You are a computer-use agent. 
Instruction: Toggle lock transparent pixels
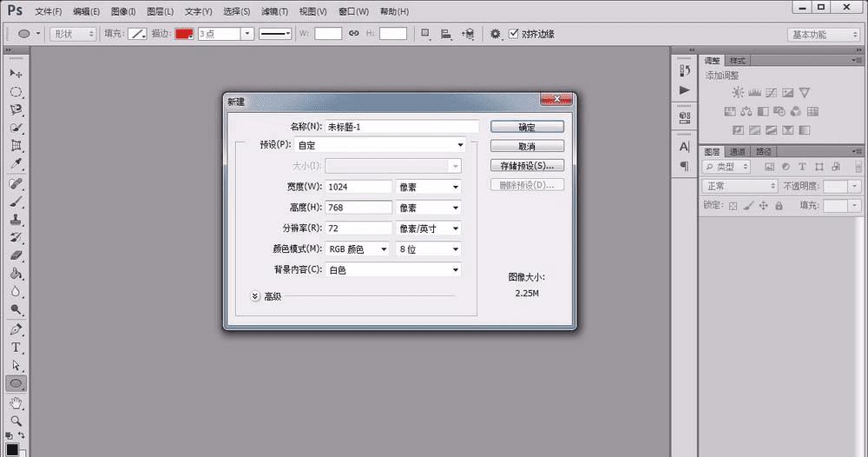733,206
